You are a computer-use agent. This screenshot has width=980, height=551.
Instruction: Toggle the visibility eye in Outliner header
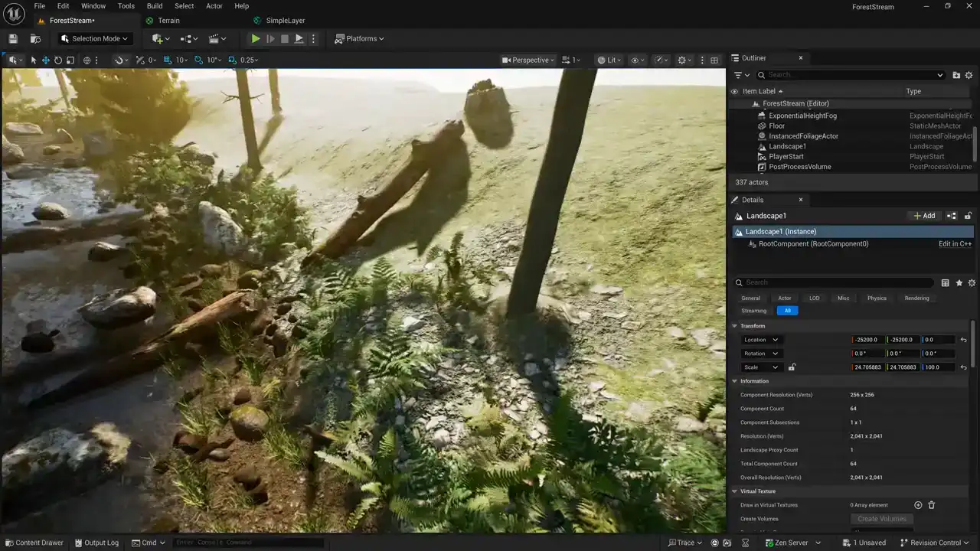pyautogui.click(x=735, y=91)
